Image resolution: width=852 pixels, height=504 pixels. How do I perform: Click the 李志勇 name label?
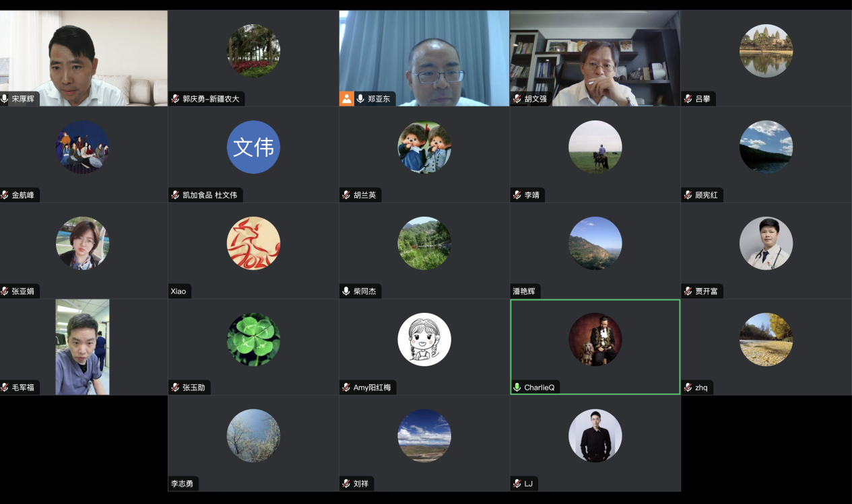(183, 484)
